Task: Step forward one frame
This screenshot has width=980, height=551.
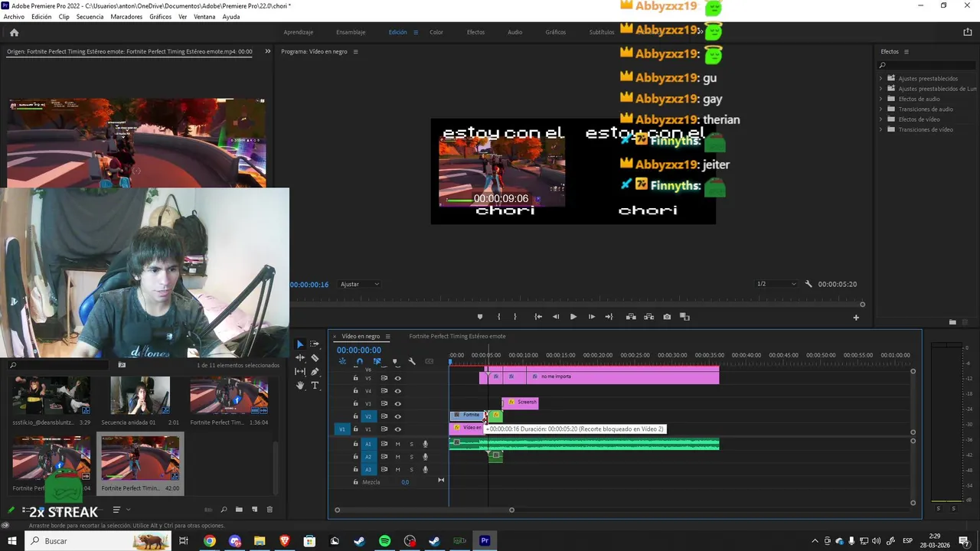Action: coord(591,317)
